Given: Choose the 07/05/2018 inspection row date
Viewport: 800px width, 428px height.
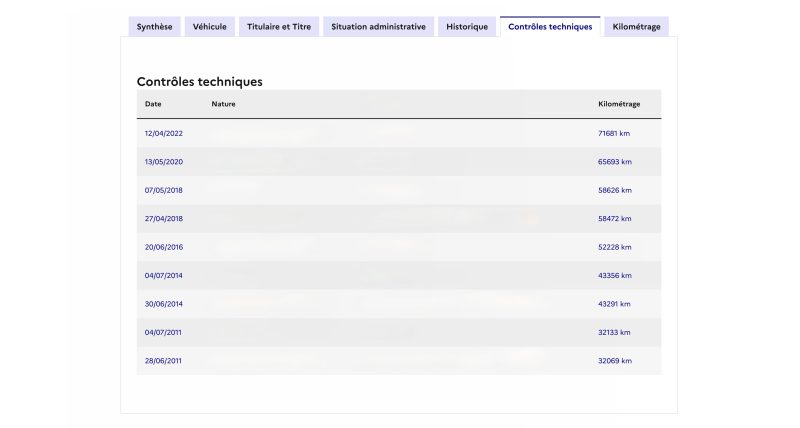Looking at the screenshot, I should [164, 190].
